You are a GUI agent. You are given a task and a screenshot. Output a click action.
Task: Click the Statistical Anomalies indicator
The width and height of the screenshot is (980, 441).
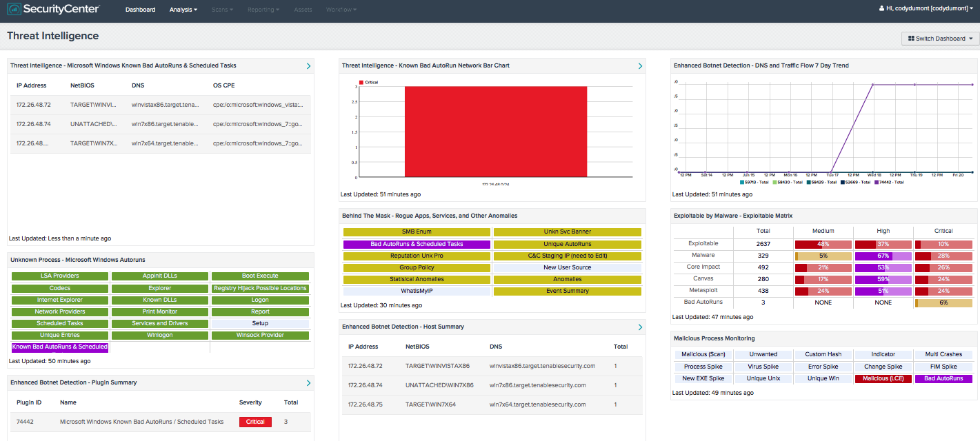click(x=417, y=279)
